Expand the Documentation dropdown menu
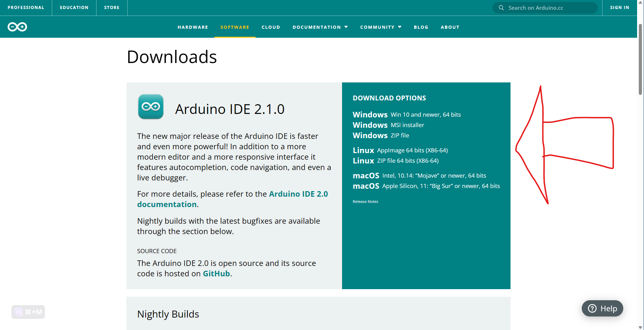Image resolution: width=644 pixels, height=330 pixels. click(x=320, y=27)
